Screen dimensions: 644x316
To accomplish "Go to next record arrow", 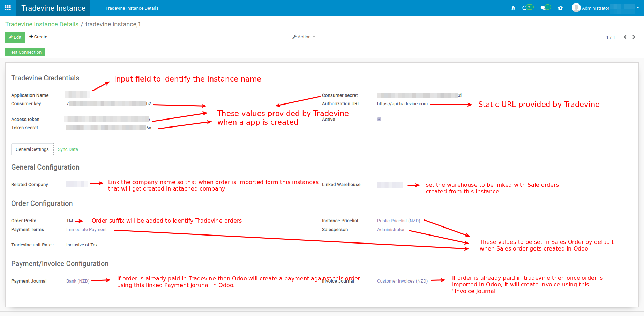I will tap(634, 37).
